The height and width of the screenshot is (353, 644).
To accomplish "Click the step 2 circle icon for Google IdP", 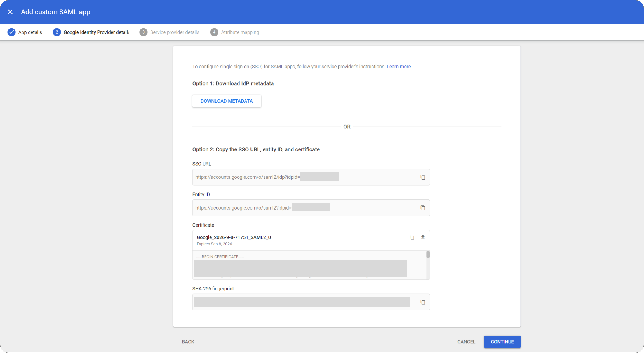I will (x=56, y=32).
